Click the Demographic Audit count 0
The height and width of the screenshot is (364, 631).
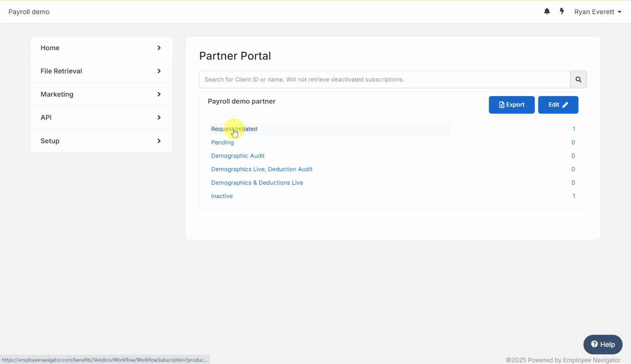click(x=573, y=156)
